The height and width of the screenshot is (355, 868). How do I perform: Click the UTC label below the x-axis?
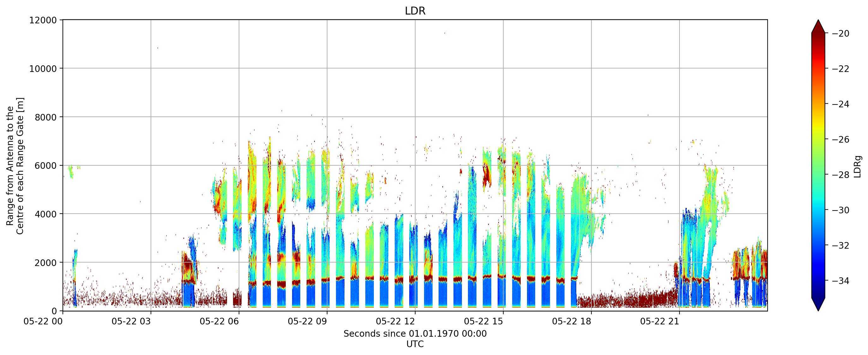(x=415, y=344)
